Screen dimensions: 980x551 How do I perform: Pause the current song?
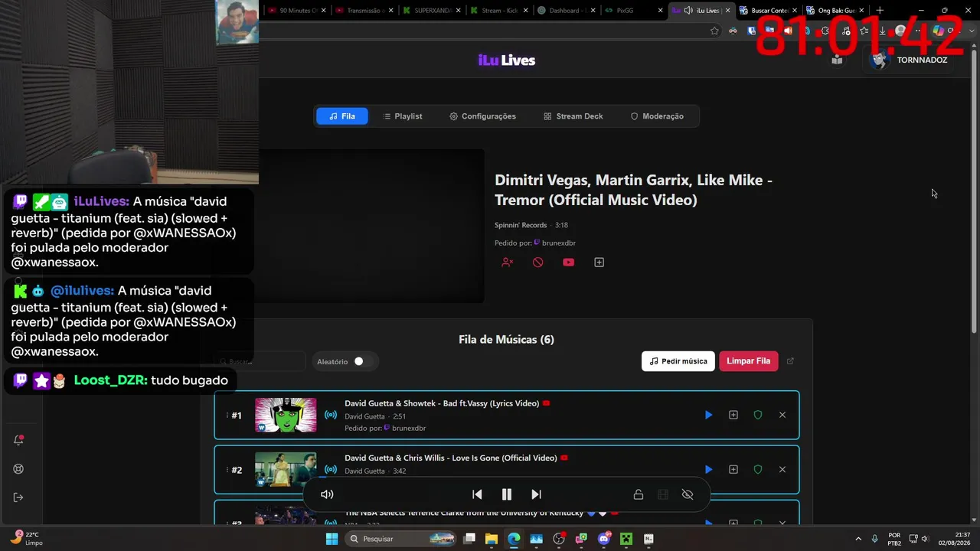[x=507, y=494]
